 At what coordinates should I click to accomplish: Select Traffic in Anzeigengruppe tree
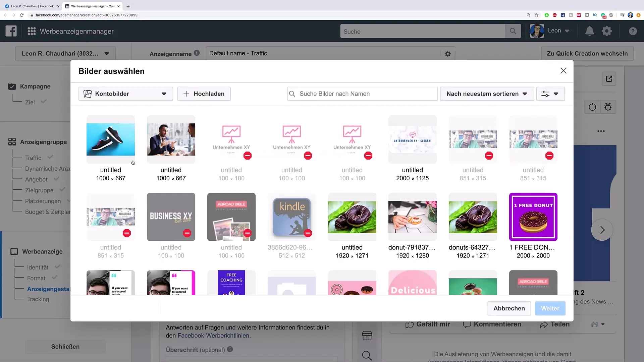pyautogui.click(x=33, y=158)
